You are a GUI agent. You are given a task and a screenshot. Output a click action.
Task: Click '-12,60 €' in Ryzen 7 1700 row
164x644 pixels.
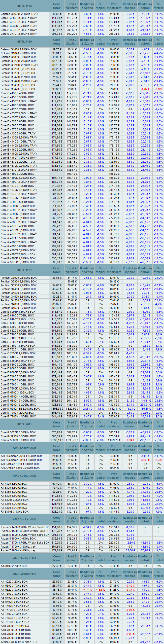coord(130,543)
